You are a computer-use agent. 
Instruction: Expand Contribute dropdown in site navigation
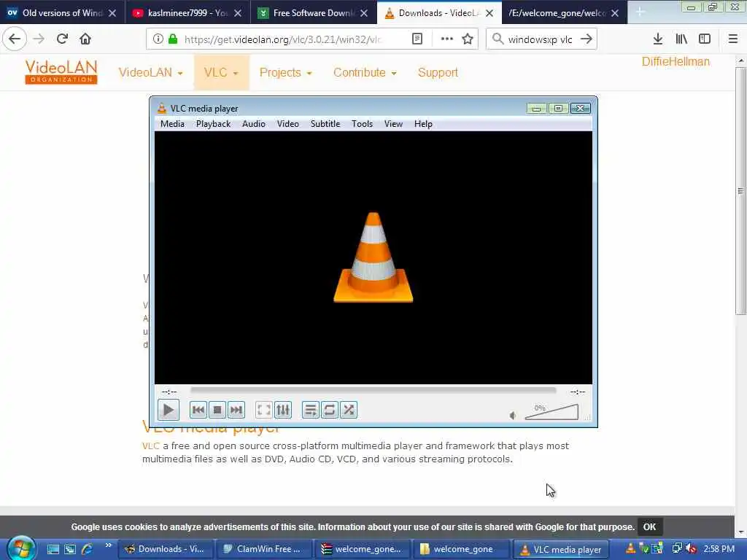[x=365, y=72]
